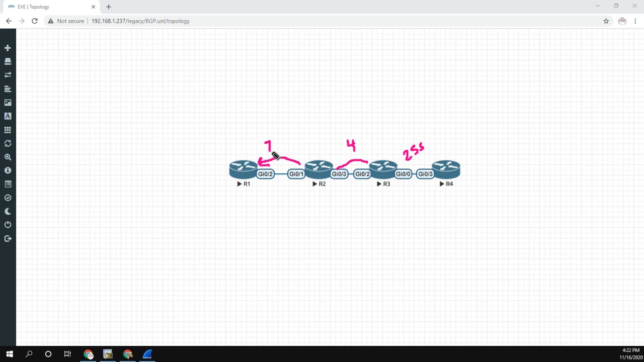This screenshot has width=644, height=362.
Task: Click the Not secure site warning
Action: click(66, 21)
